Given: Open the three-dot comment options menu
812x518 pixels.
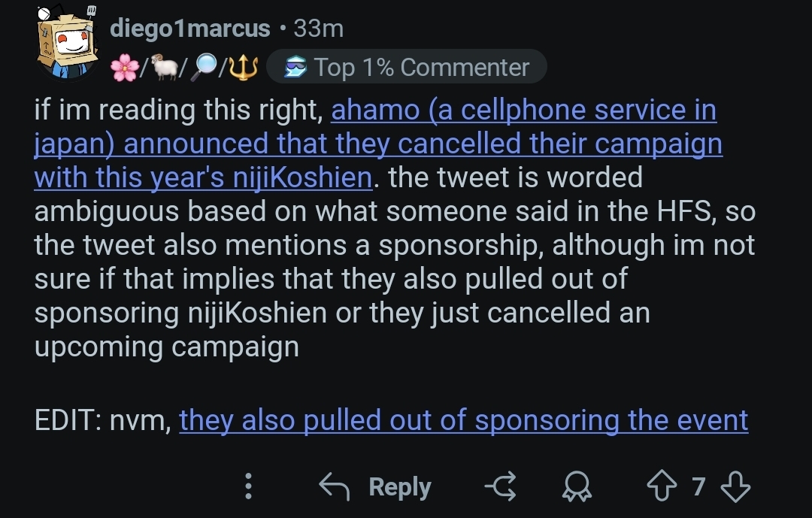Looking at the screenshot, I should point(249,486).
